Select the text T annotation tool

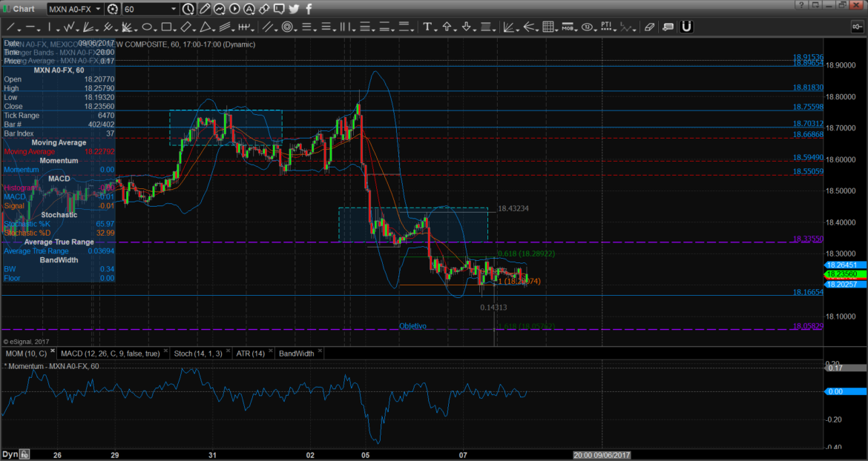coord(427,27)
